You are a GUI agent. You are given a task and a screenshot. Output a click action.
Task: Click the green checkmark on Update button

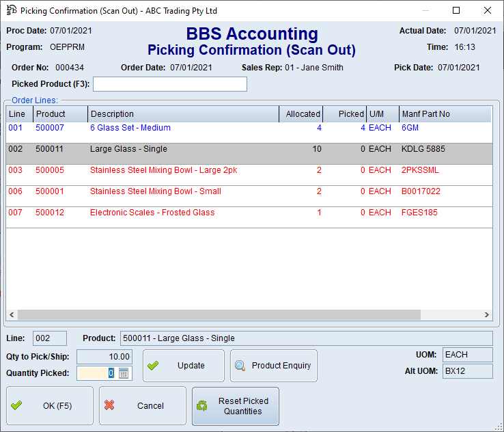(x=153, y=366)
